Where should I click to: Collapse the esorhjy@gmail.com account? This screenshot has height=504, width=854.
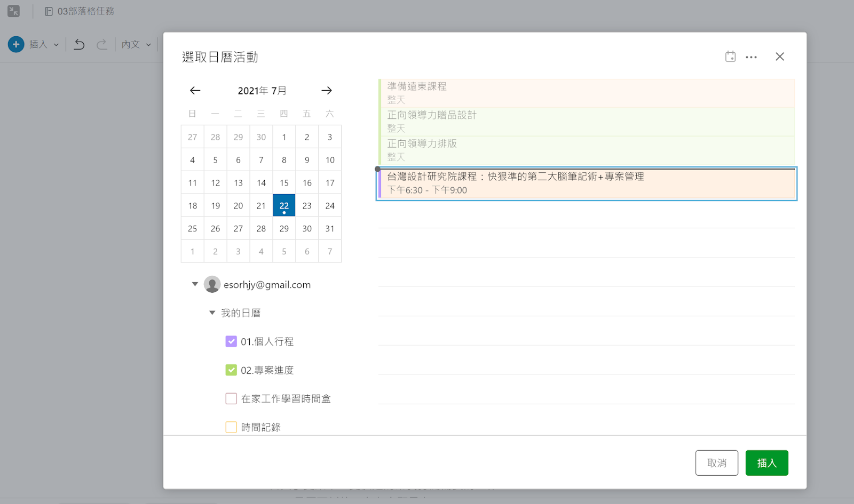pyautogui.click(x=195, y=284)
